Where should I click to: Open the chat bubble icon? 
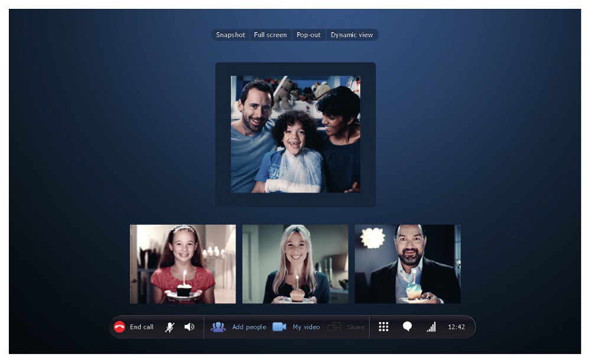pyautogui.click(x=407, y=327)
